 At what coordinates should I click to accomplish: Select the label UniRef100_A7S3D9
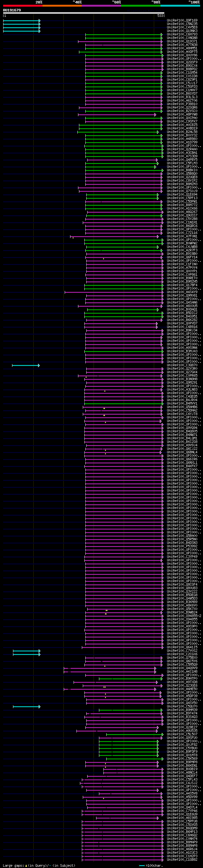[182, 156]
